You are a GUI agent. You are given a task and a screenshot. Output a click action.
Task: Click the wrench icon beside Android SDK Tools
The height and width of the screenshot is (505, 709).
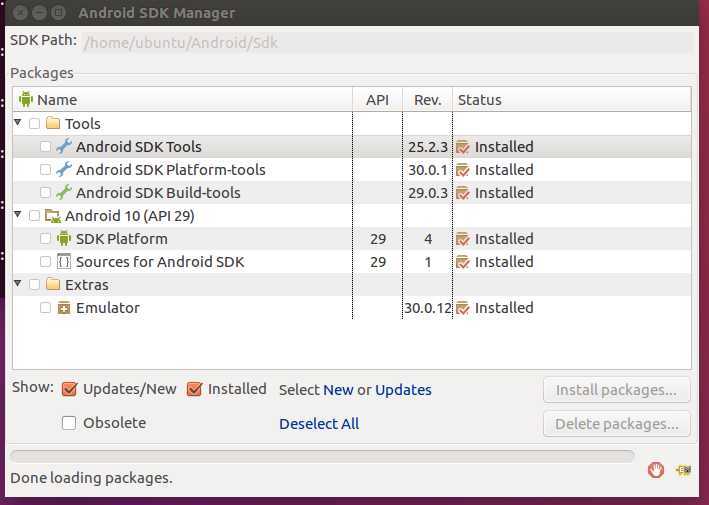pos(64,146)
